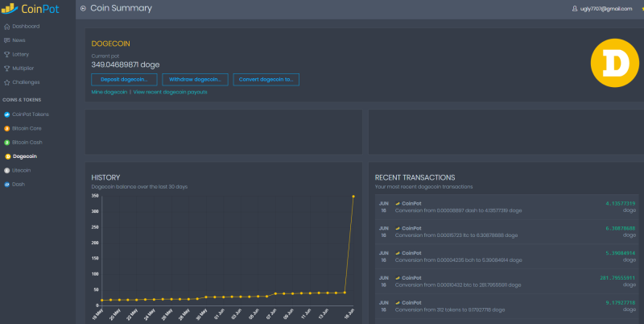Follow the Mine dogecoin link
Viewport: 644px width, 324px height.
109,92
